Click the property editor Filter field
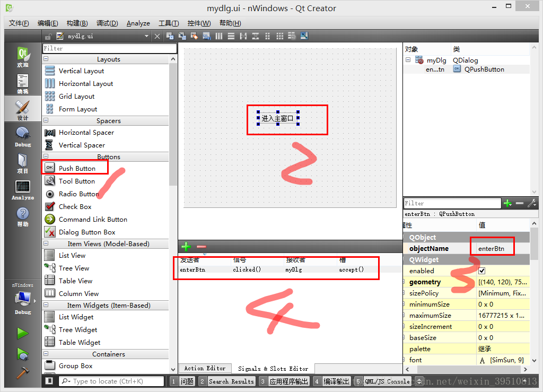 [452, 203]
